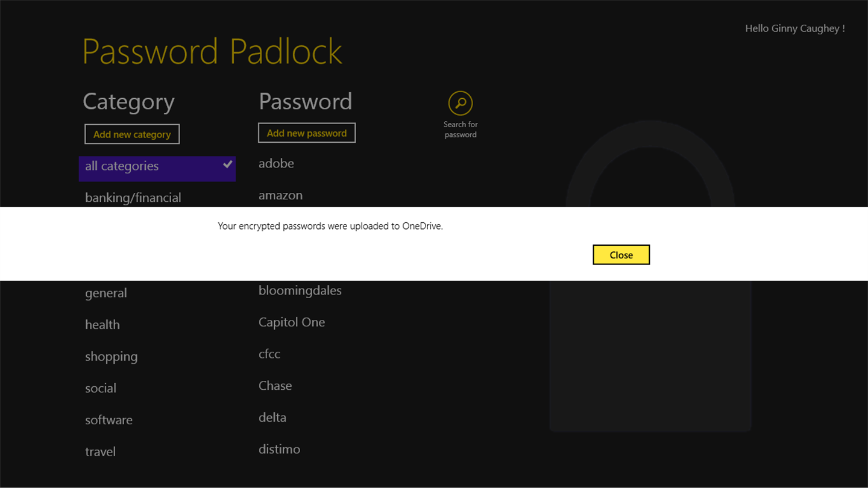Close the OneDrive upload notification
Viewport: 868px width, 488px height.
[x=621, y=255]
